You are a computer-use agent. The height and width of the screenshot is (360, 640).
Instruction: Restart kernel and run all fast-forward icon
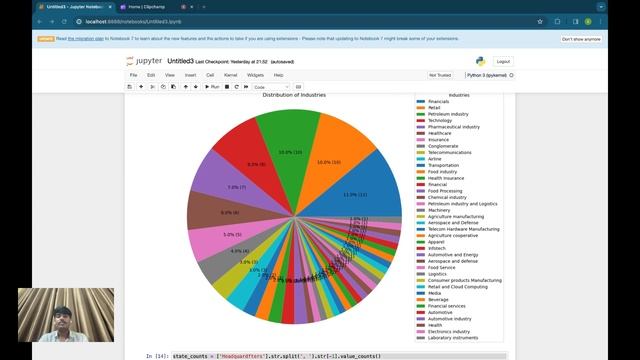(246, 87)
